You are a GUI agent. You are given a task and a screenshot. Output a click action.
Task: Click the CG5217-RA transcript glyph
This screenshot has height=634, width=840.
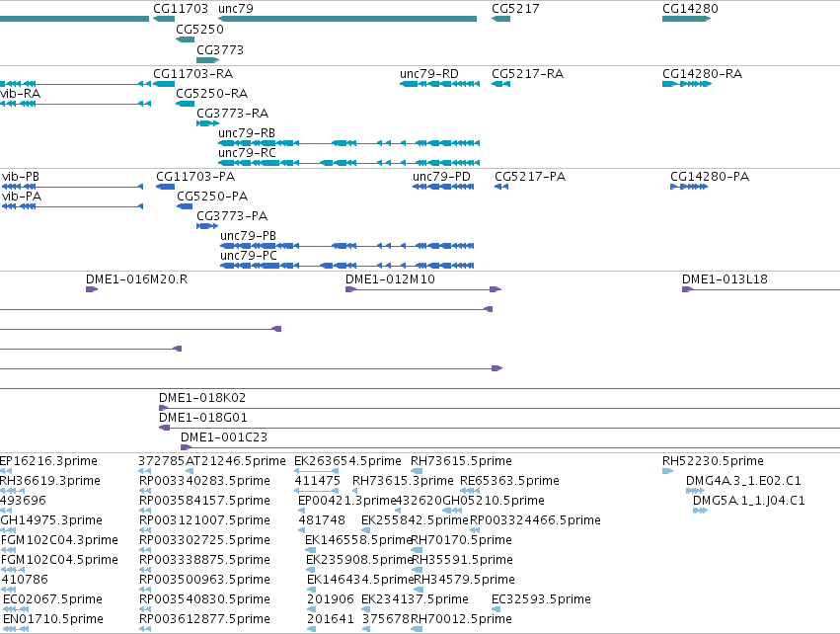coord(500,84)
